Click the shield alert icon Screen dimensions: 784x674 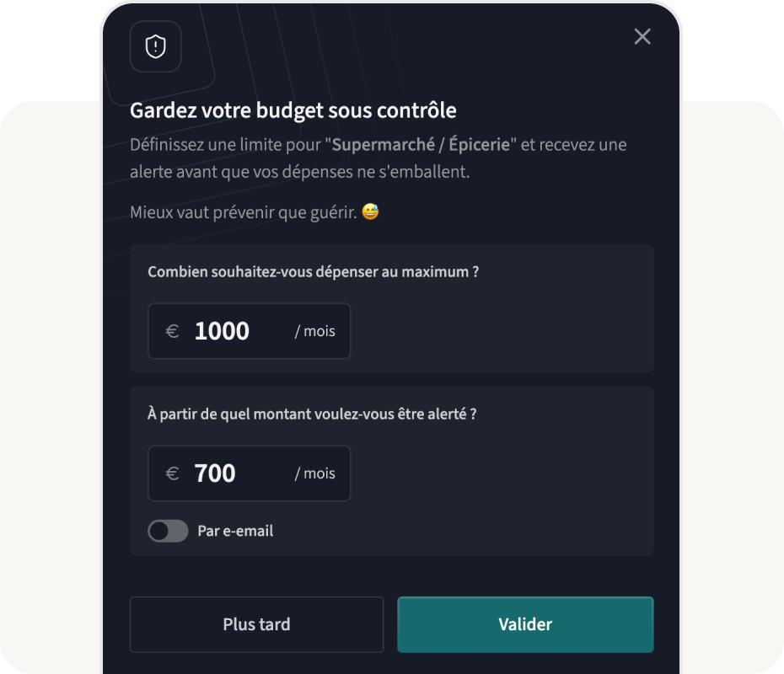pyautogui.click(x=155, y=46)
